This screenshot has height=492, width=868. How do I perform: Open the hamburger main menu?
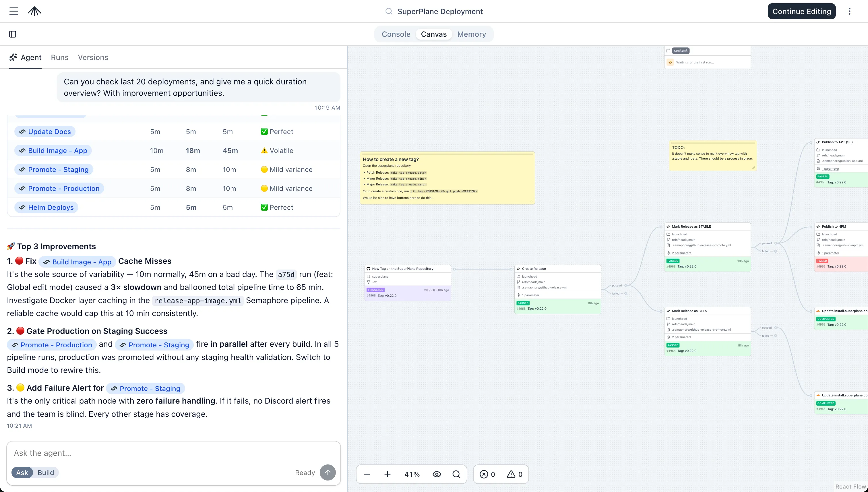[13, 11]
